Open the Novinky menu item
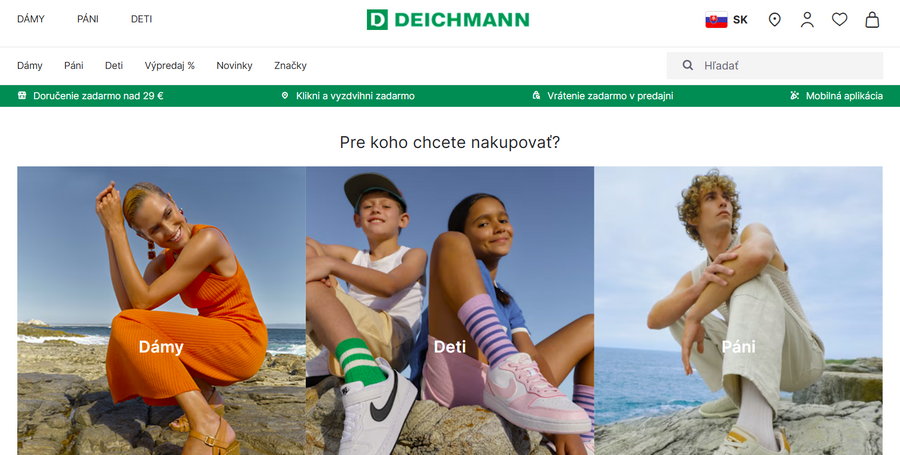The height and width of the screenshot is (455, 900). point(234,65)
